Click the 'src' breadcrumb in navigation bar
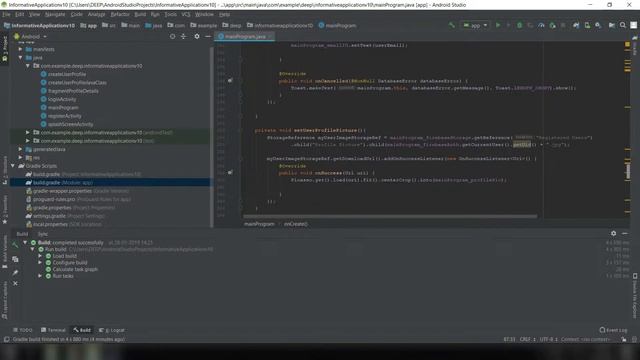This screenshot has height=360, width=640. point(109,25)
